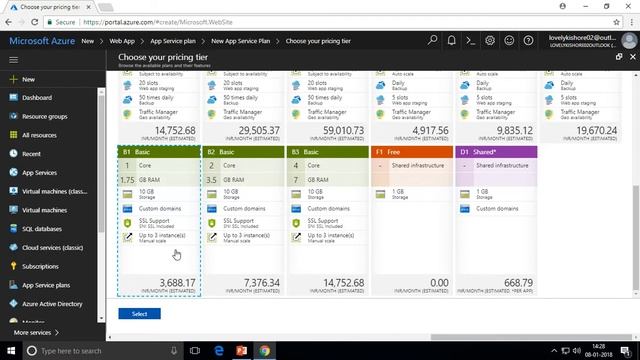Image resolution: width=640 pixels, height=360 pixels.
Task: Click the App Service plans icon
Action: tap(13, 285)
